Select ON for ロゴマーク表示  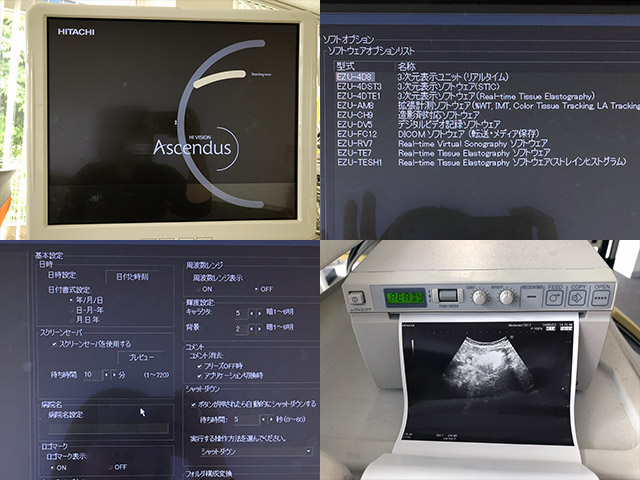[58, 467]
